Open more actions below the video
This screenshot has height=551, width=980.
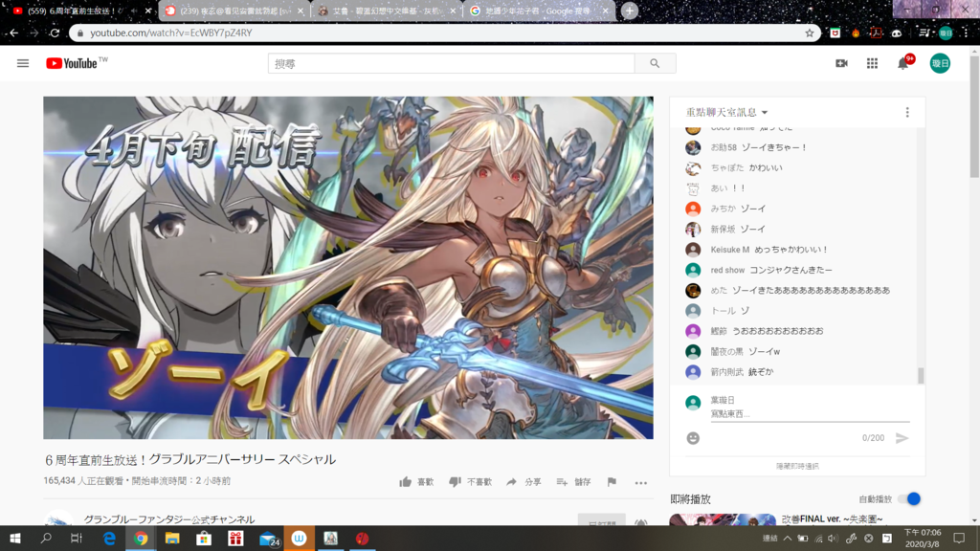pos(640,482)
